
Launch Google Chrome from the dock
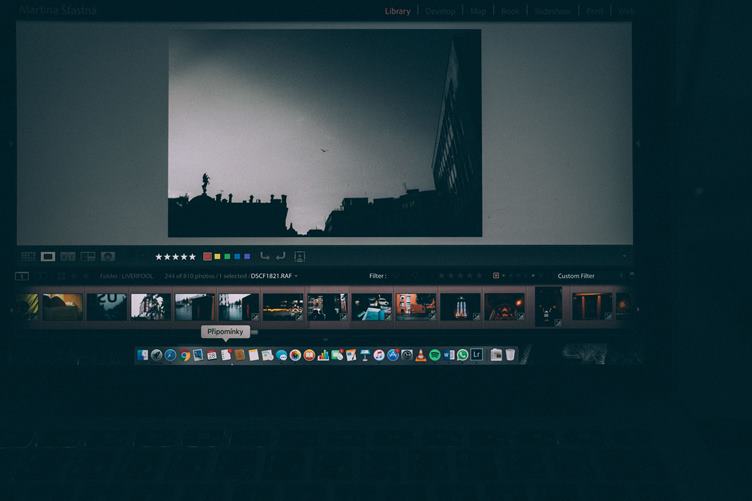(x=185, y=355)
